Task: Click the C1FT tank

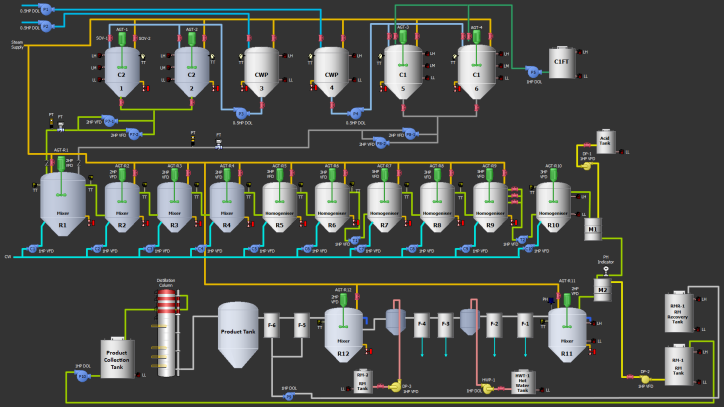Action: coord(562,63)
